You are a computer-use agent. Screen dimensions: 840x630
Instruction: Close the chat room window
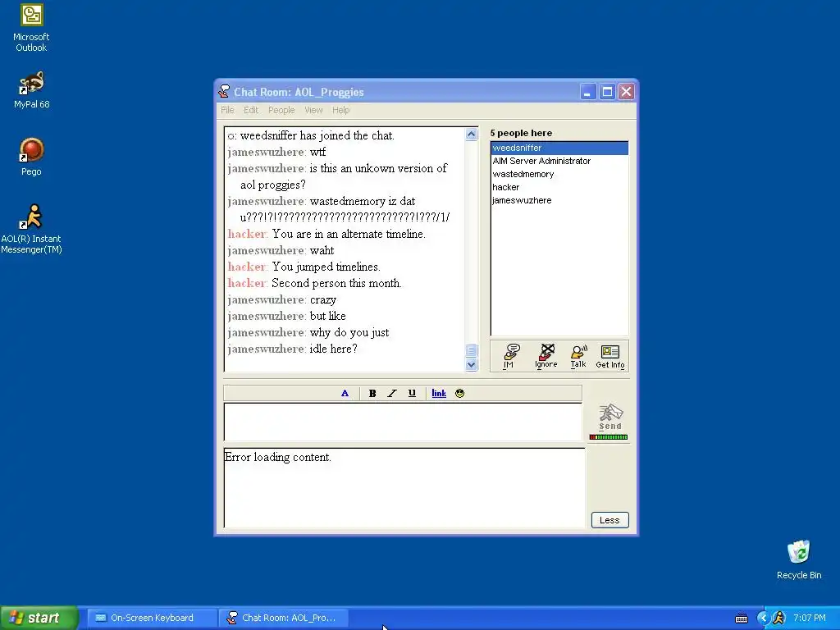[626, 92]
